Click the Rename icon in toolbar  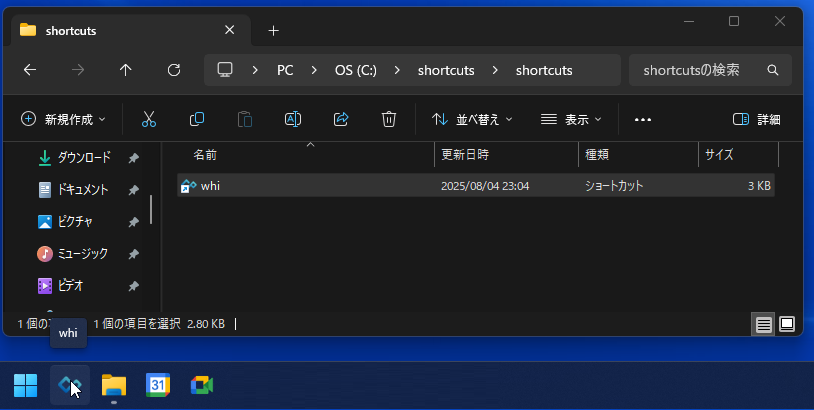tap(293, 119)
